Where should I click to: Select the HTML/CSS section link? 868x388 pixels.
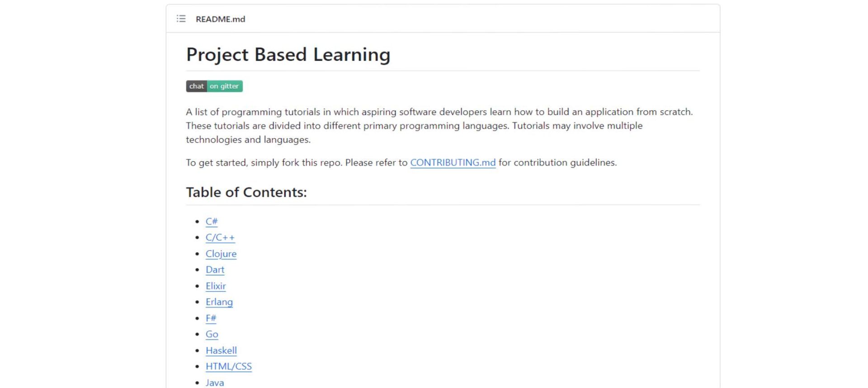(x=229, y=366)
